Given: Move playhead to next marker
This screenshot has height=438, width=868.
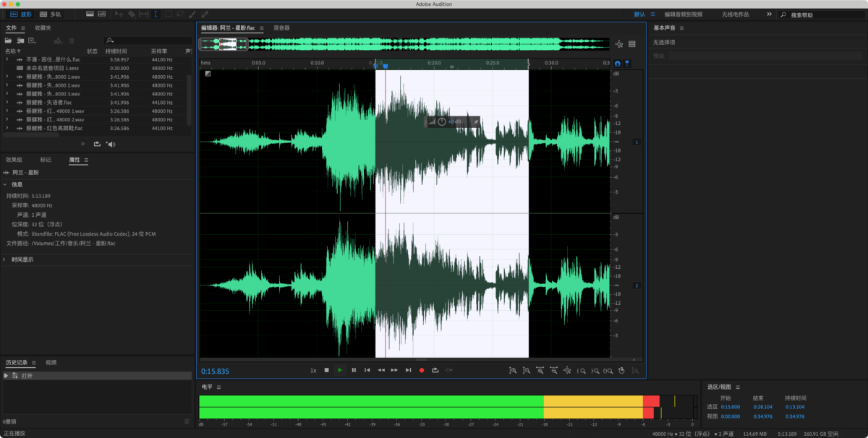Looking at the screenshot, I should pos(408,370).
